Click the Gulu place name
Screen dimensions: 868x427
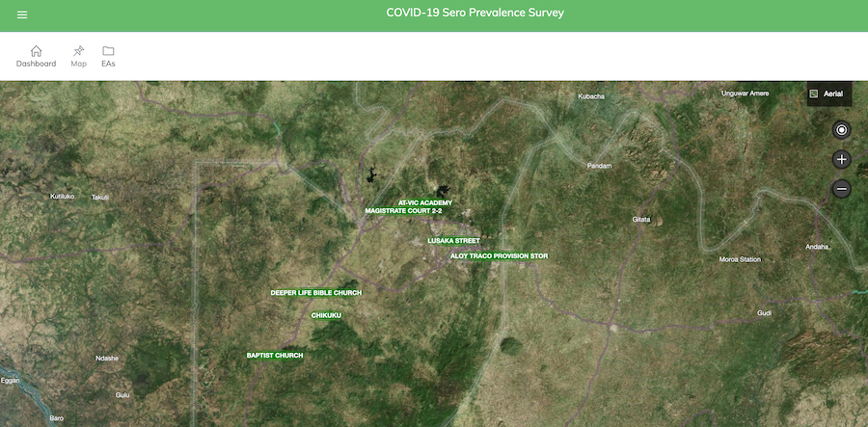pos(122,395)
